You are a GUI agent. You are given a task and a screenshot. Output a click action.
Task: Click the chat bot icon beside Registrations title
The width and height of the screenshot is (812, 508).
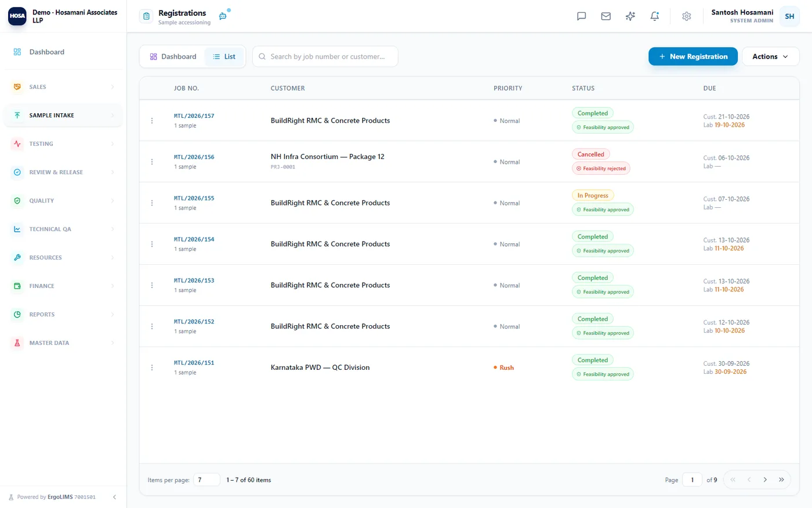(x=223, y=16)
